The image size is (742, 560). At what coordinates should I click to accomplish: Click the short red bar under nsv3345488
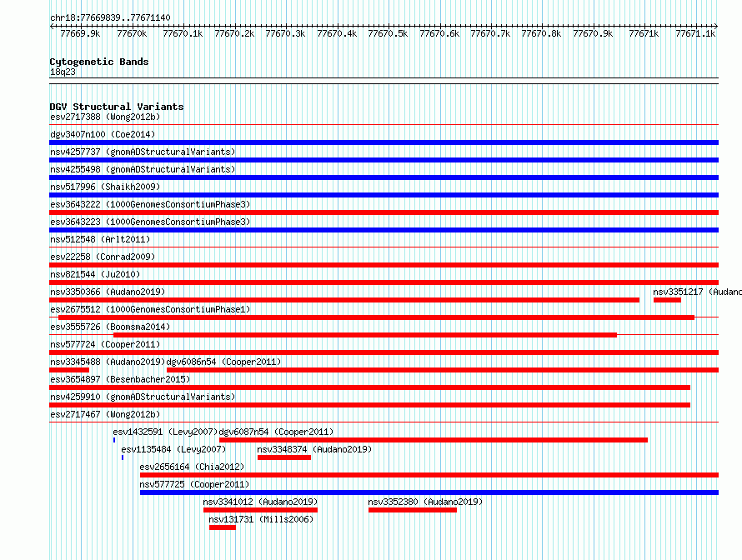coord(69,370)
